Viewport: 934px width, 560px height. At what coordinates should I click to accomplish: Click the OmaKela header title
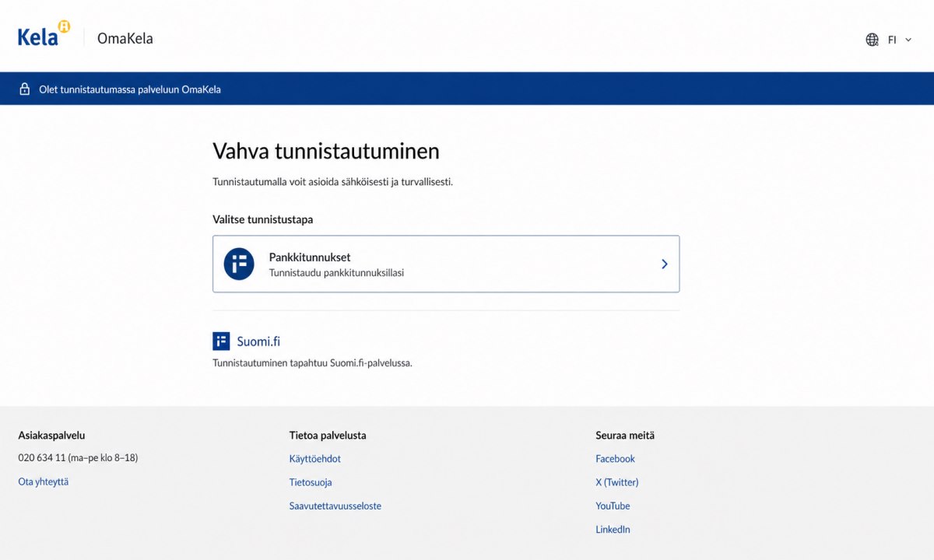pos(125,38)
